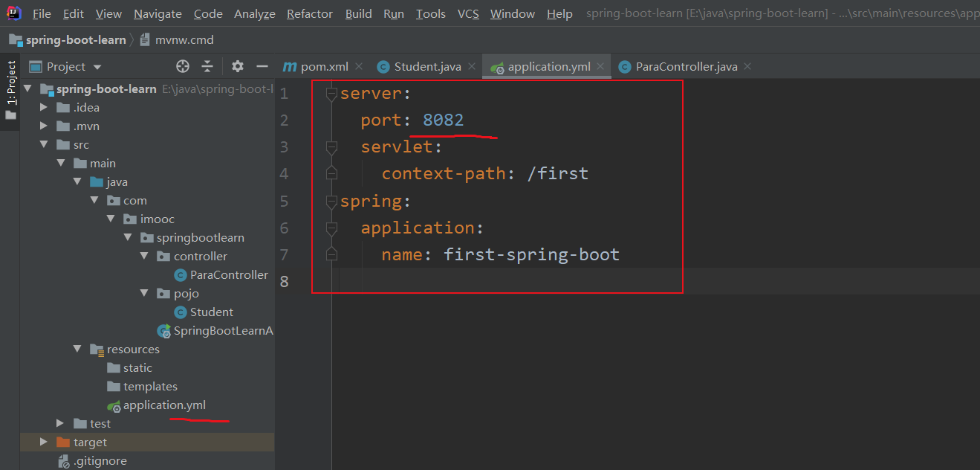Open the Help menu

point(559,13)
